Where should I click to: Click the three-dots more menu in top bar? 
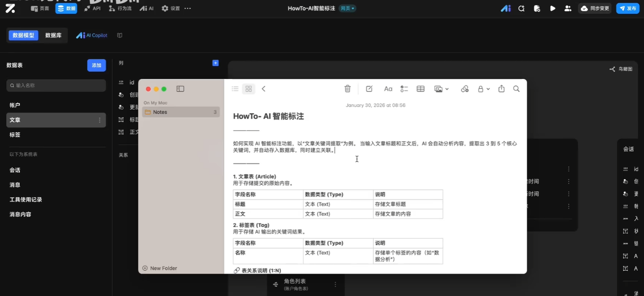pos(188,9)
